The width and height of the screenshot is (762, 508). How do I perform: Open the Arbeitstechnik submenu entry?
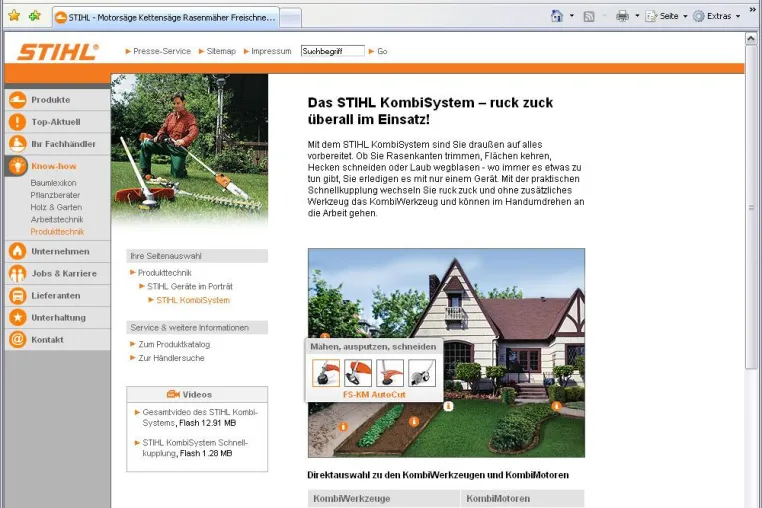[57, 219]
